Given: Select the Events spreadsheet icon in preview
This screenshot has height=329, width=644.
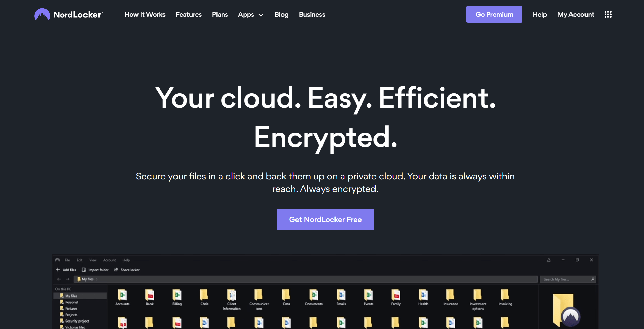Looking at the screenshot, I should click(368, 295).
